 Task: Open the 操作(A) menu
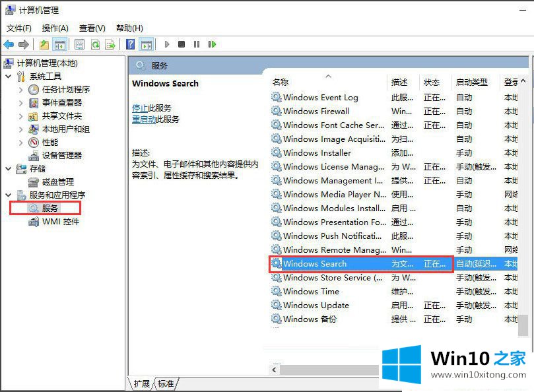[55, 28]
